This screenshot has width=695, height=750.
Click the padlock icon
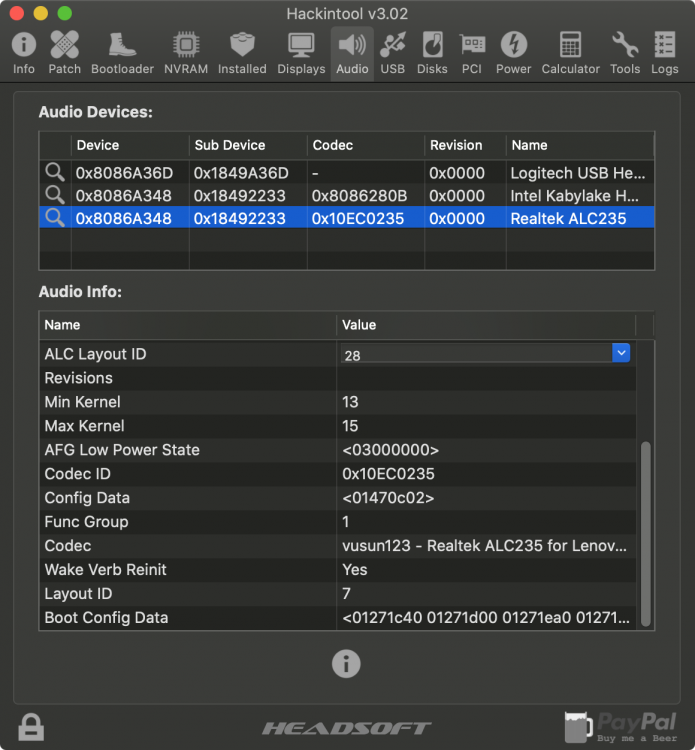[x=31, y=727]
